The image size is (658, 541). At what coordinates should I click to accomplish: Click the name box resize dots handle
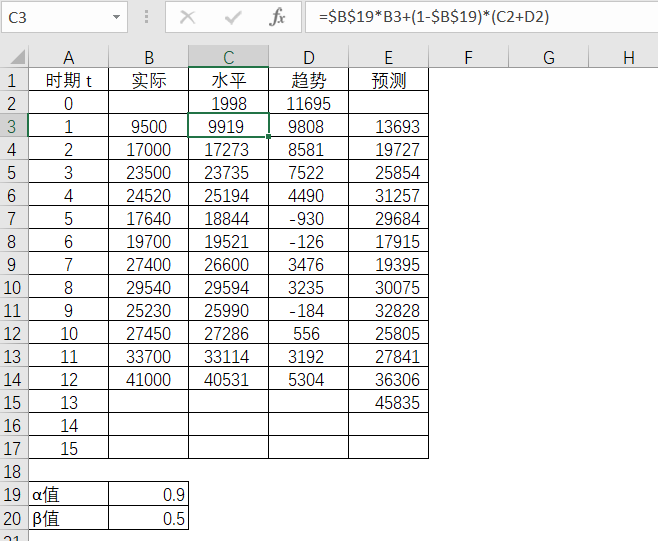147,17
